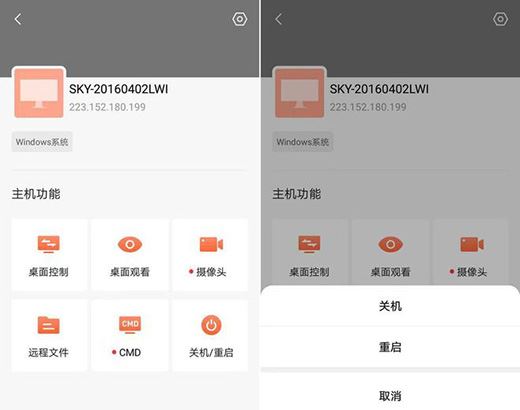Open settings hexagon icon on left screen

tap(240, 19)
